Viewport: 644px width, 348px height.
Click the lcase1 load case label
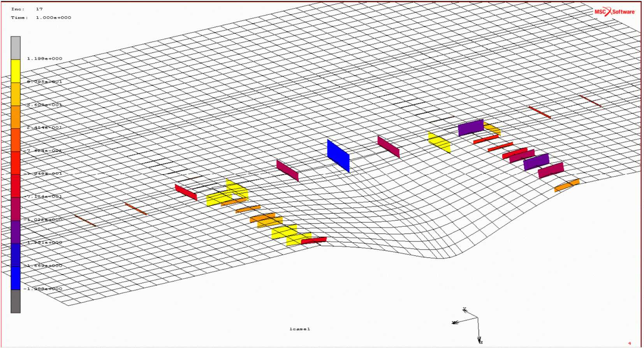(x=299, y=329)
